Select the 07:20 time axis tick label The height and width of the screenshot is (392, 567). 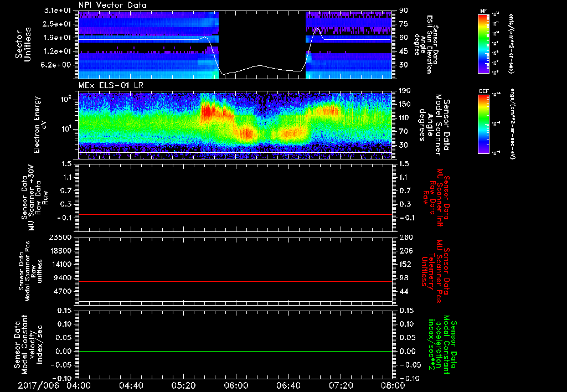pyautogui.click(x=341, y=386)
